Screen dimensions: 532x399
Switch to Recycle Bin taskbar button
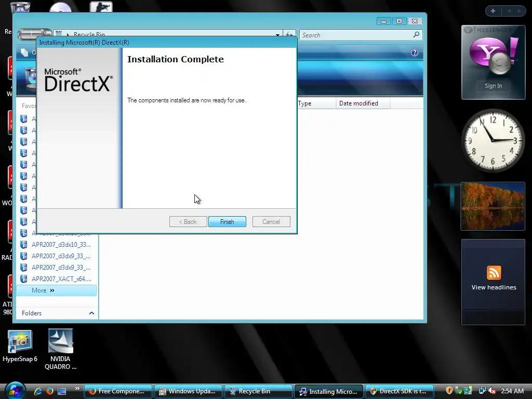(x=259, y=391)
